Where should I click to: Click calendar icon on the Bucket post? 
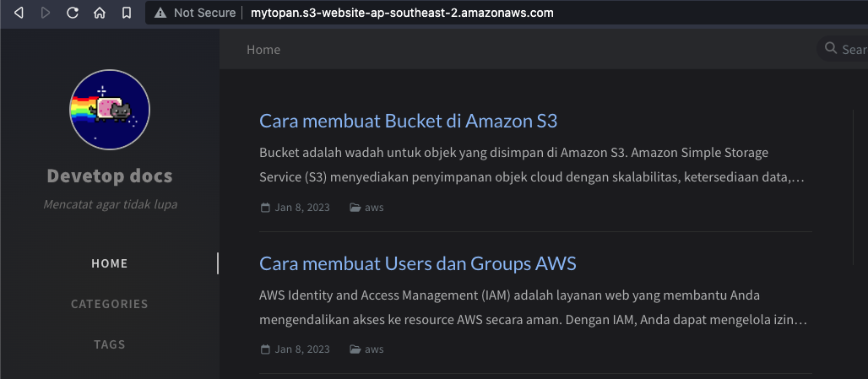coord(265,208)
